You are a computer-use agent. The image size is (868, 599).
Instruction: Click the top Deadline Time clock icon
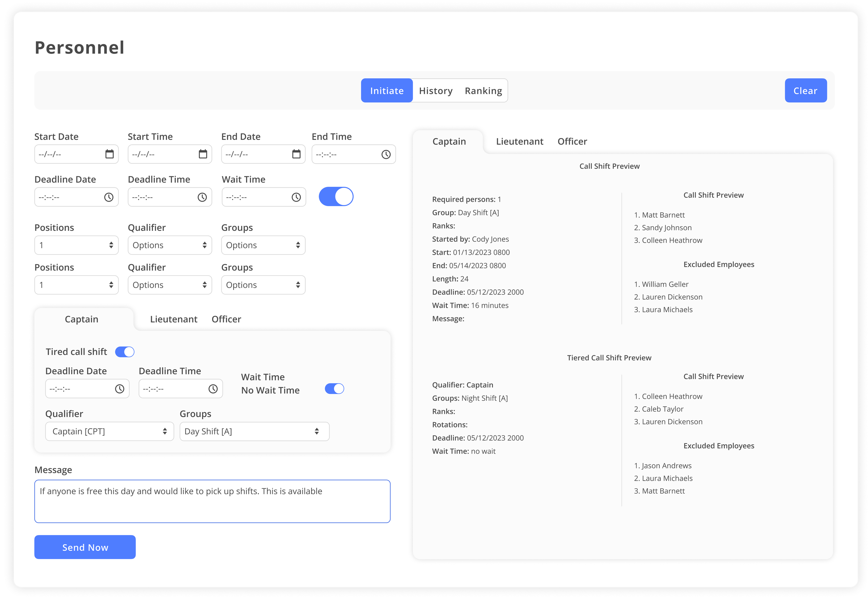tap(202, 197)
